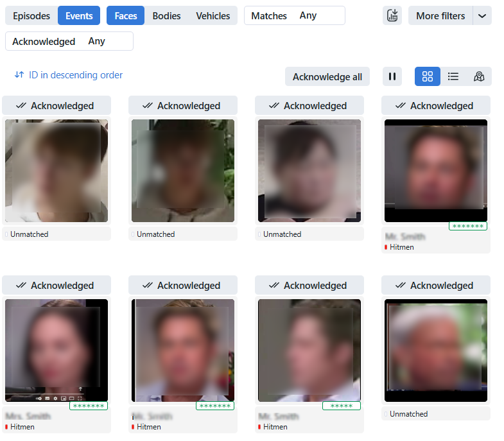This screenshot has width=504, height=441.
Task: Click the sort order arrows icon
Action: [19, 75]
